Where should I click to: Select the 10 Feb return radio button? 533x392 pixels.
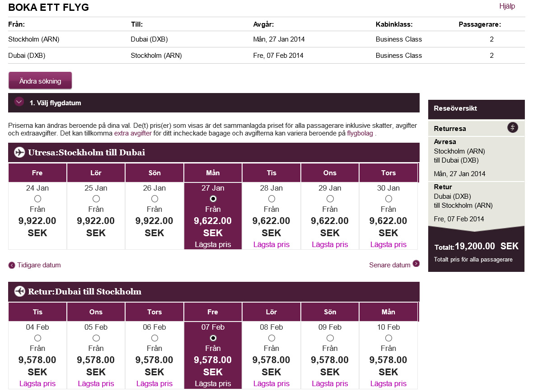(388, 338)
